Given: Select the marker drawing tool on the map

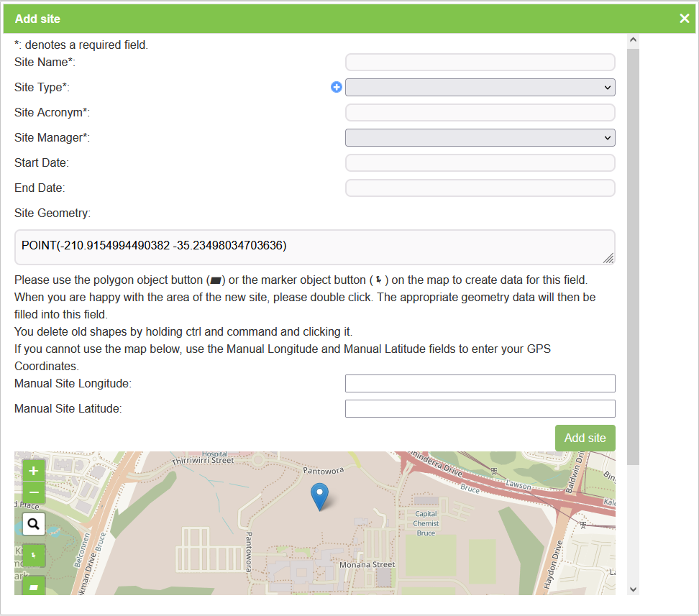Looking at the screenshot, I should (33, 556).
